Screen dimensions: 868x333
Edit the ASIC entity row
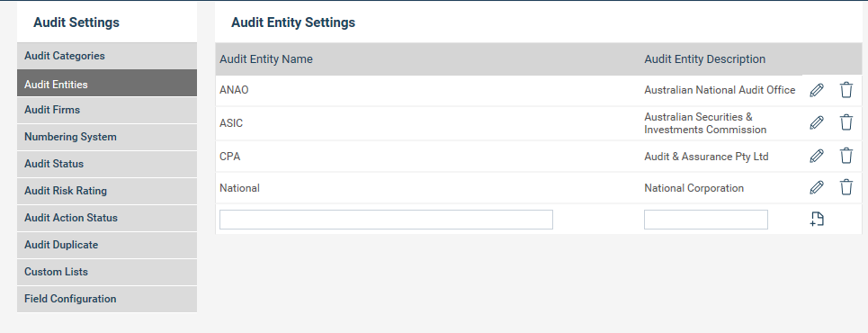pos(817,122)
